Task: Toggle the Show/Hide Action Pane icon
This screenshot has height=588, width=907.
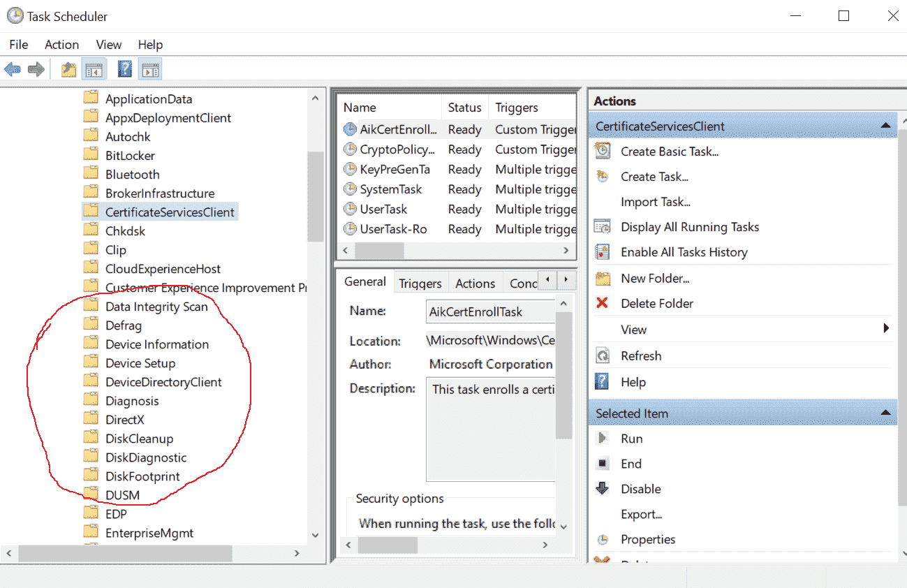Action: pyautogui.click(x=150, y=69)
